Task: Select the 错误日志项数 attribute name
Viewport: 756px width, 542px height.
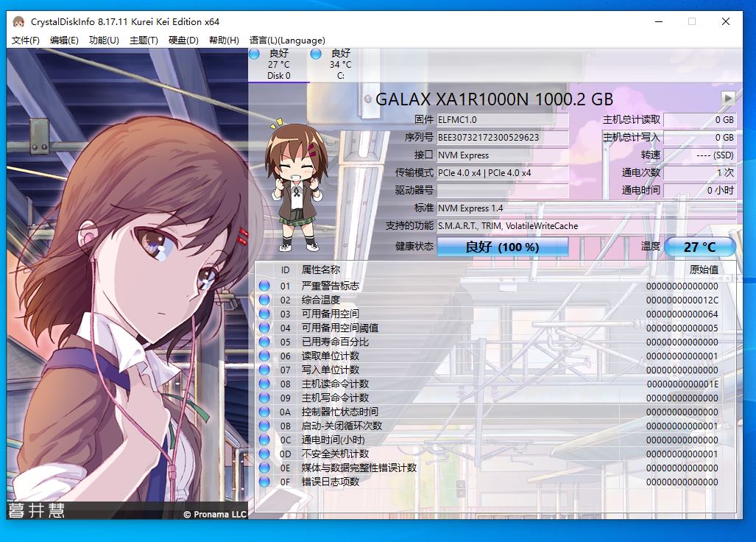Action: point(331,482)
